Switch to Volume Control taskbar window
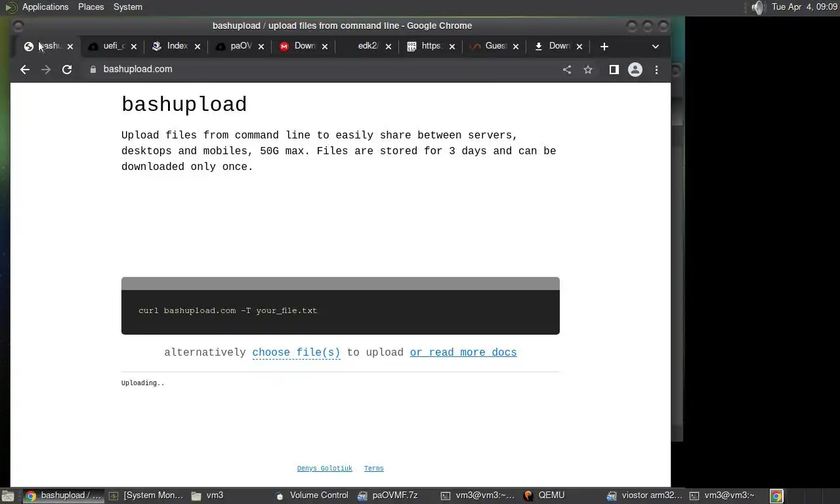Image resolution: width=840 pixels, height=504 pixels. [x=312, y=495]
